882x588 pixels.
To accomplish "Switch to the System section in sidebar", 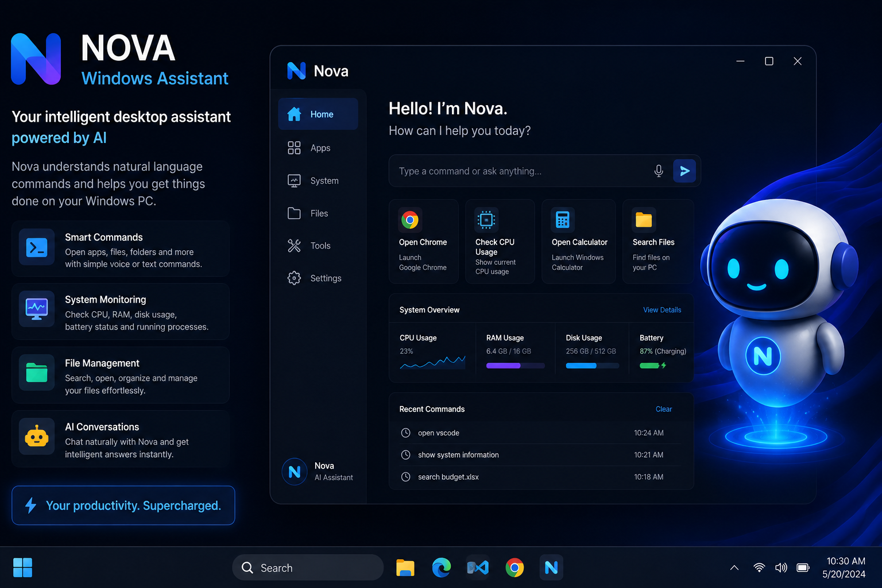I will [x=318, y=180].
